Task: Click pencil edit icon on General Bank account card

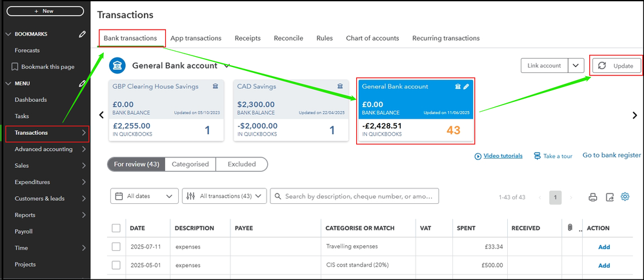Action: point(467,86)
